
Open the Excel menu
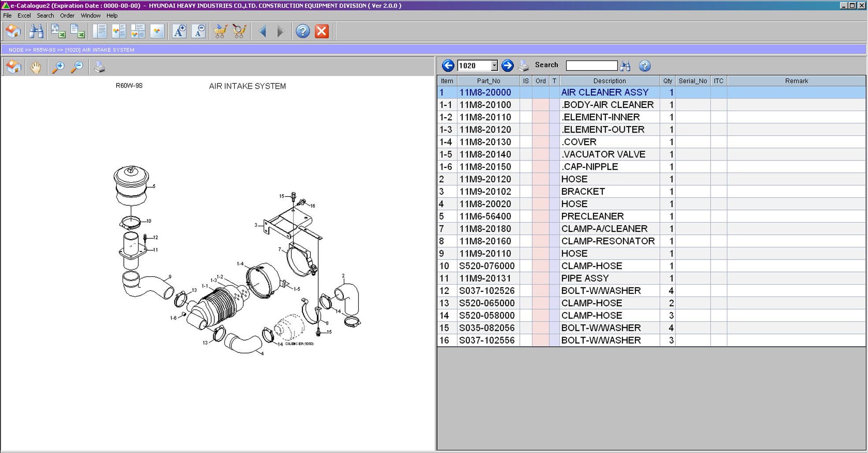coord(24,15)
